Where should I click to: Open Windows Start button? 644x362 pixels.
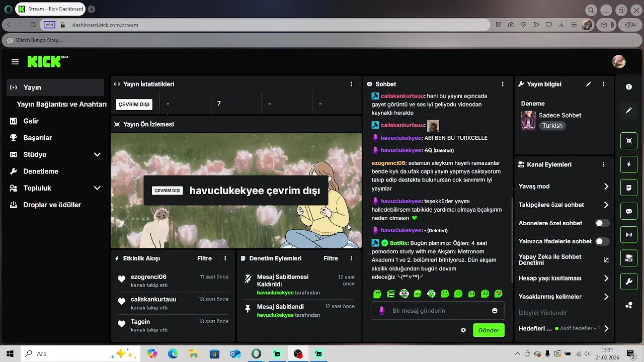point(10,354)
